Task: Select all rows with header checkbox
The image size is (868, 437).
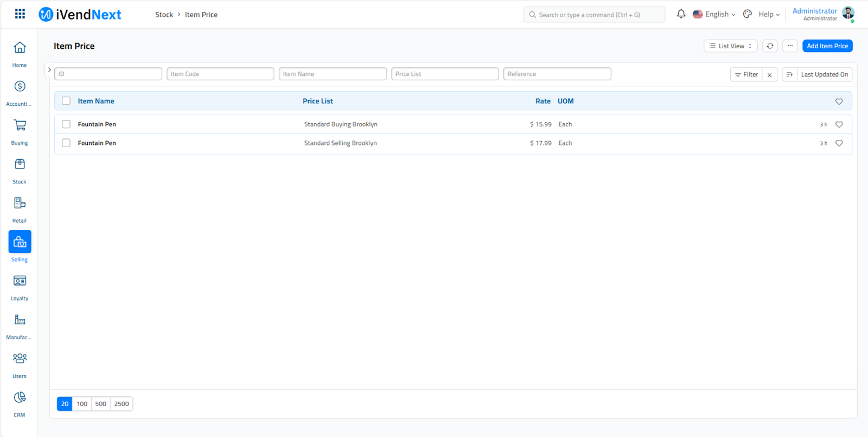Action: [66, 101]
